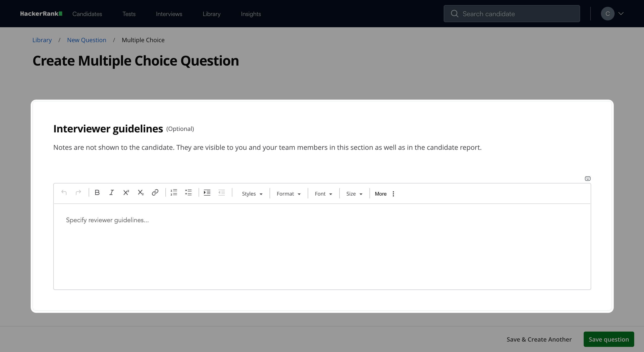Apply superscript formatting
Screen dimensions: 644x352
126,192
